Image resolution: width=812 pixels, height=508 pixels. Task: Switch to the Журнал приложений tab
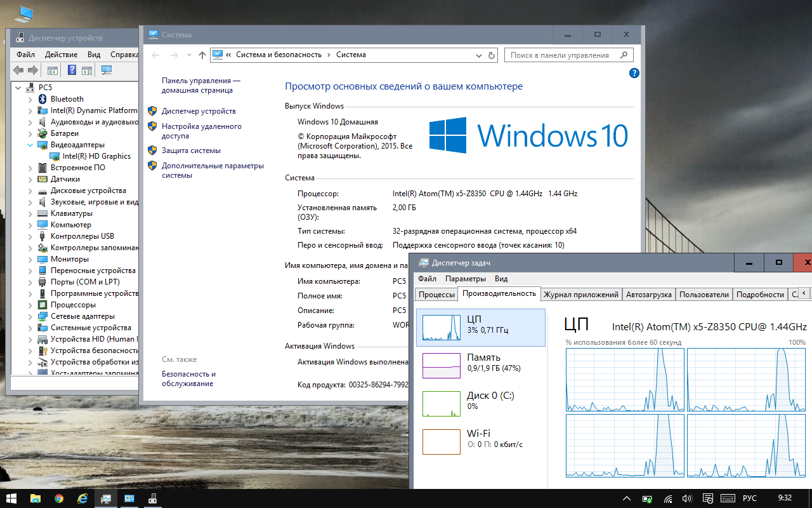click(x=580, y=295)
